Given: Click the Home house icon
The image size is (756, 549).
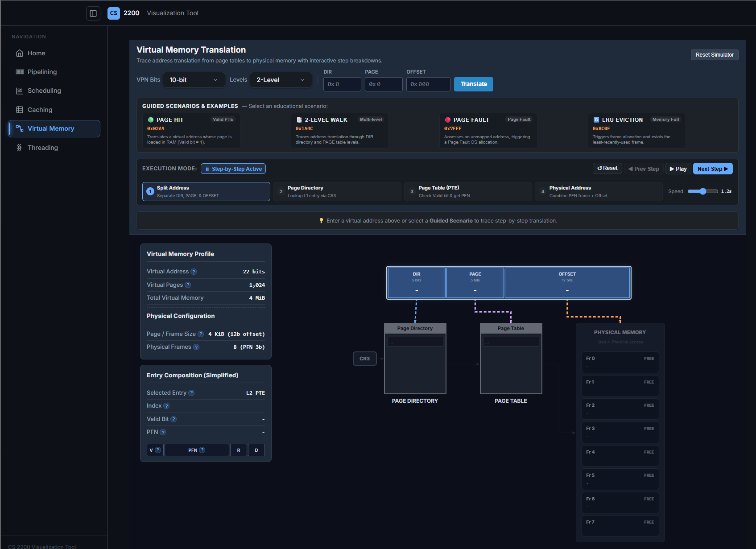Looking at the screenshot, I should 20,53.
